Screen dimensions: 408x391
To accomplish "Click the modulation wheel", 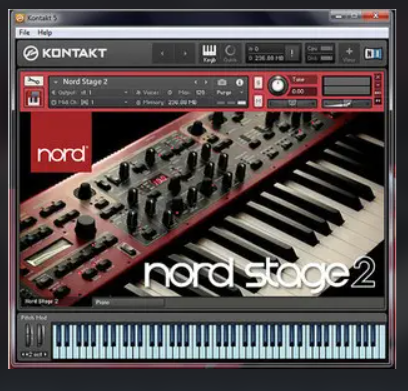I will [x=40, y=335].
